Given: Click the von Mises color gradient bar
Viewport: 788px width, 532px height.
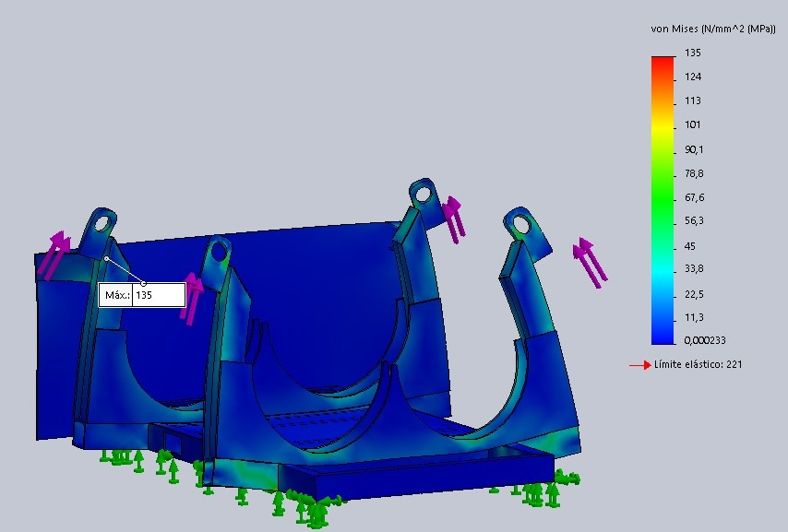Looking at the screenshot, I should (663, 200).
